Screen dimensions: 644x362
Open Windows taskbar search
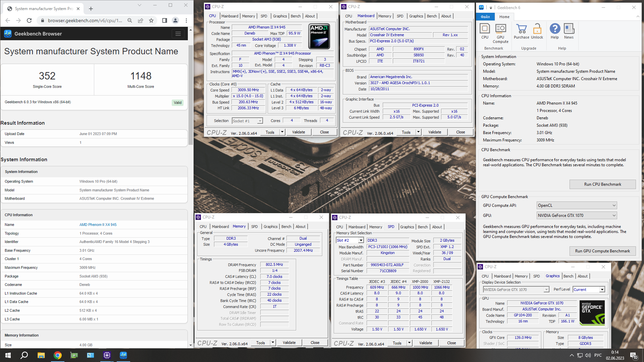point(24,355)
